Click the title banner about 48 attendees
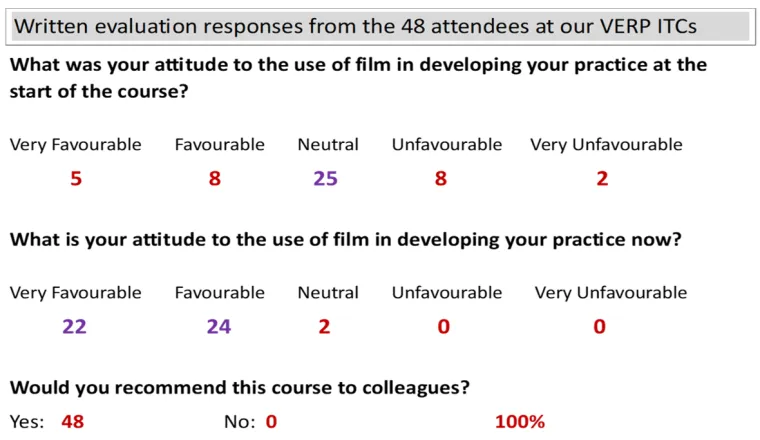760x440 pixels. click(x=380, y=27)
